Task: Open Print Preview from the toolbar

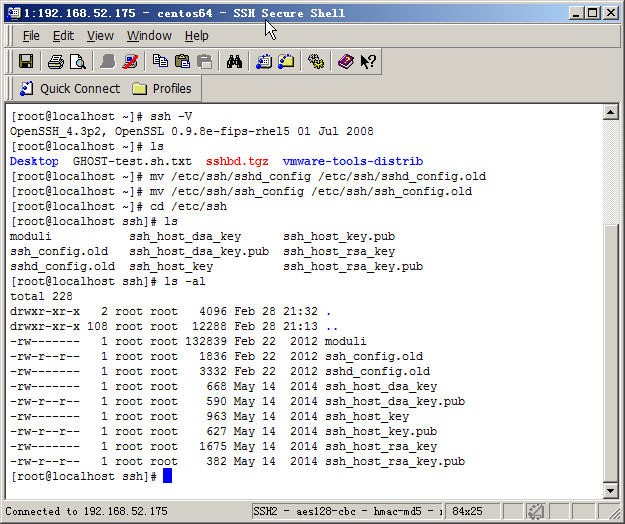Action: click(x=78, y=62)
